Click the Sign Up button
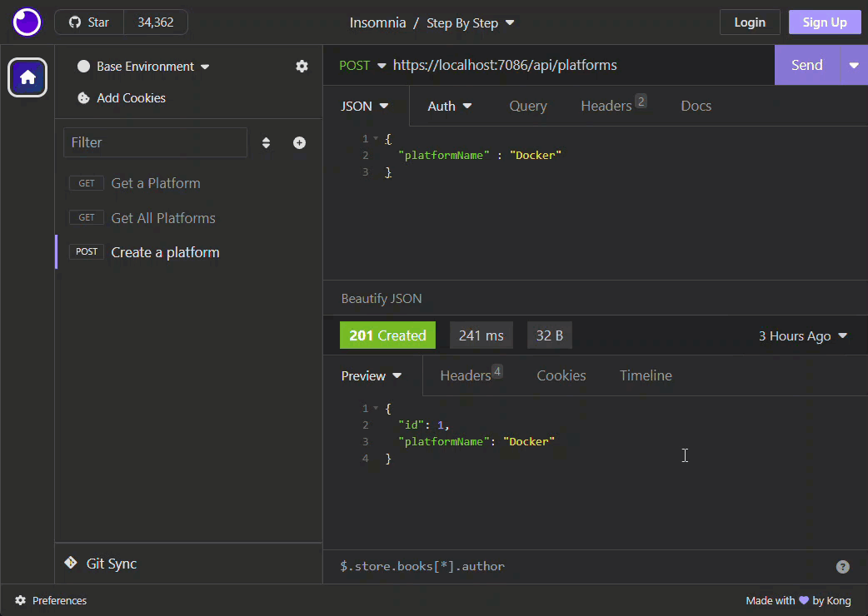 point(825,22)
